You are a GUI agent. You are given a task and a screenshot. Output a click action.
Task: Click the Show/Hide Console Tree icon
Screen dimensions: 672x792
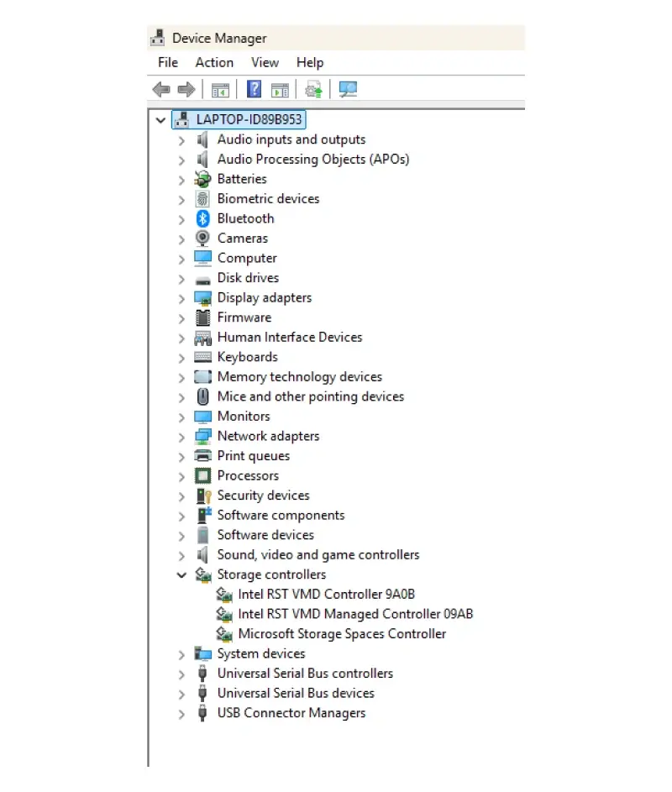click(219, 89)
